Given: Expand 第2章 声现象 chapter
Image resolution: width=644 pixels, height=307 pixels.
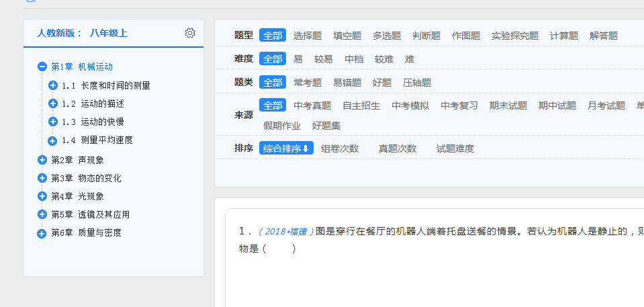Looking at the screenshot, I should pyautogui.click(x=42, y=160).
